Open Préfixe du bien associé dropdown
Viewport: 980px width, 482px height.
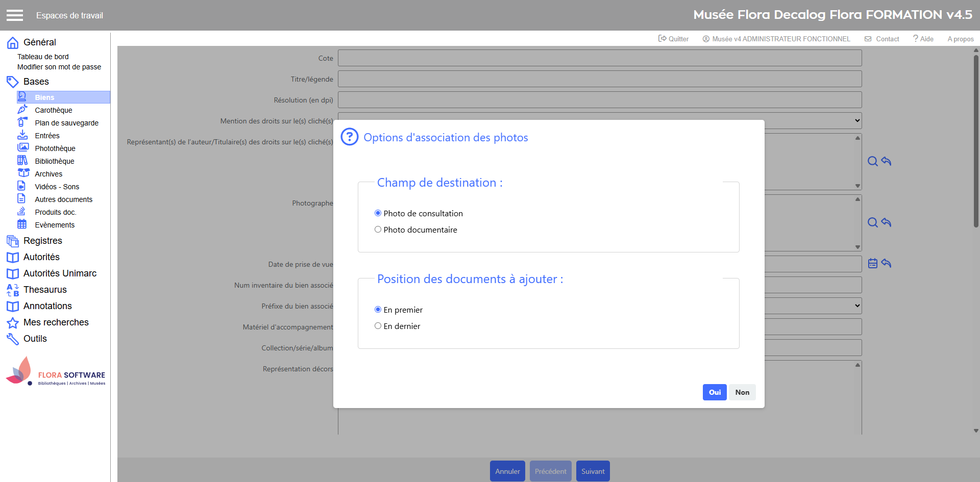pos(856,306)
